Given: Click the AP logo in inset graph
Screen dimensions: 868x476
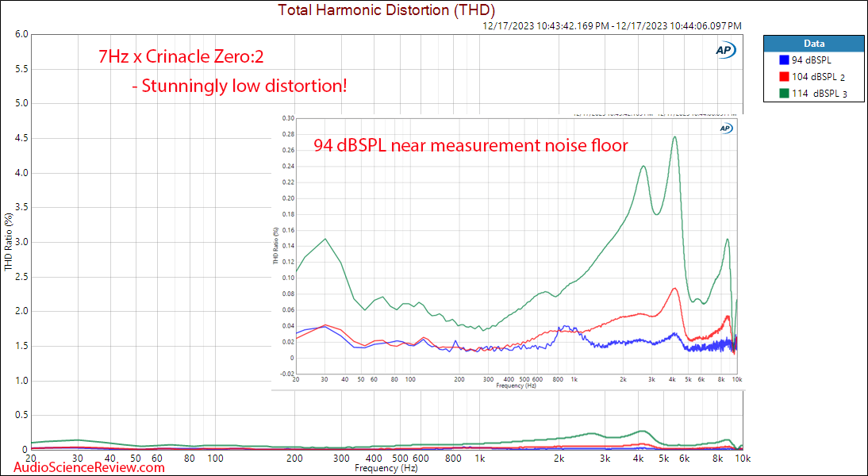Looking at the screenshot, I should 726,129.
